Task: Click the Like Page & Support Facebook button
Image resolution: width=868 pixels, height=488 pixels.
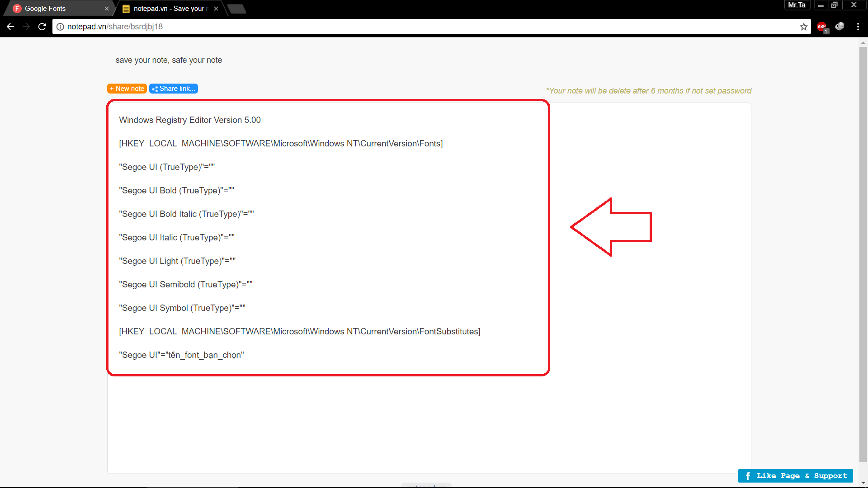Action: pos(795,476)
